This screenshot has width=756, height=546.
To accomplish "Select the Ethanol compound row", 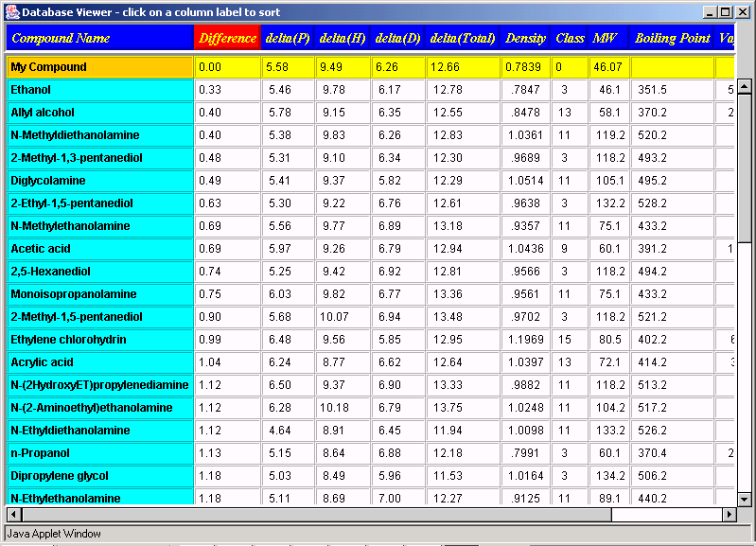I will 99,90.
